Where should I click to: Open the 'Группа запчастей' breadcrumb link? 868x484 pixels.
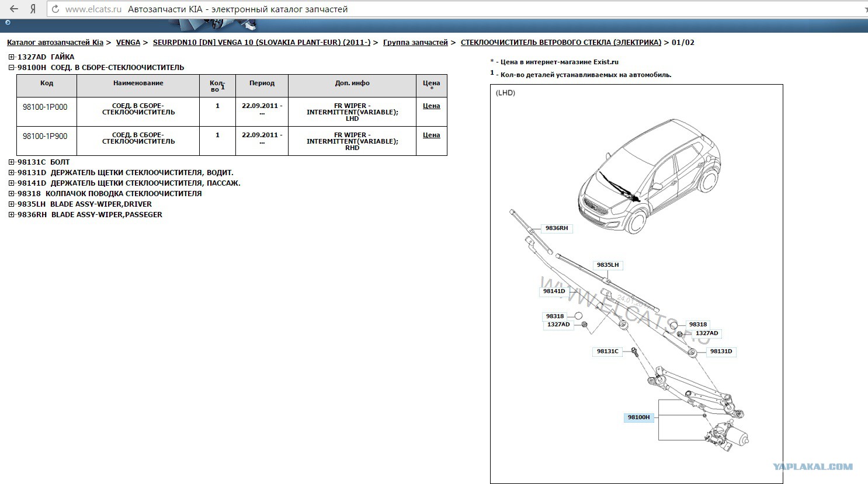[x=415, y=43]
